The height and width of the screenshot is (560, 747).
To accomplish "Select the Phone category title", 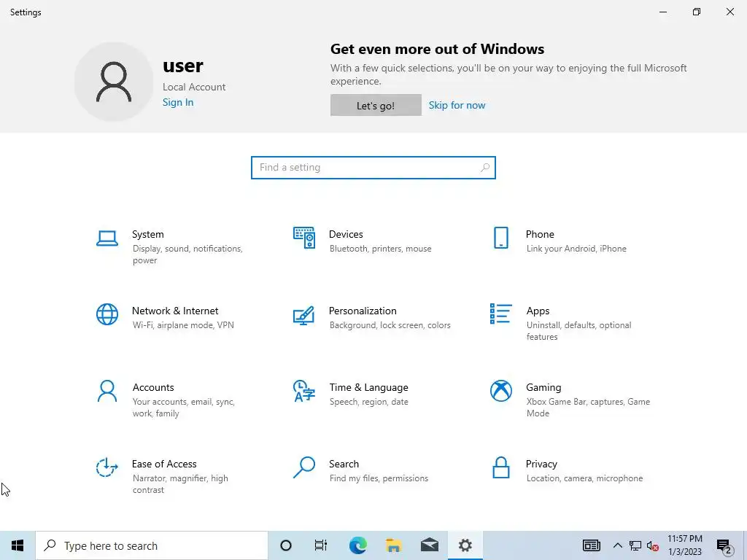I will pos(540,234).
